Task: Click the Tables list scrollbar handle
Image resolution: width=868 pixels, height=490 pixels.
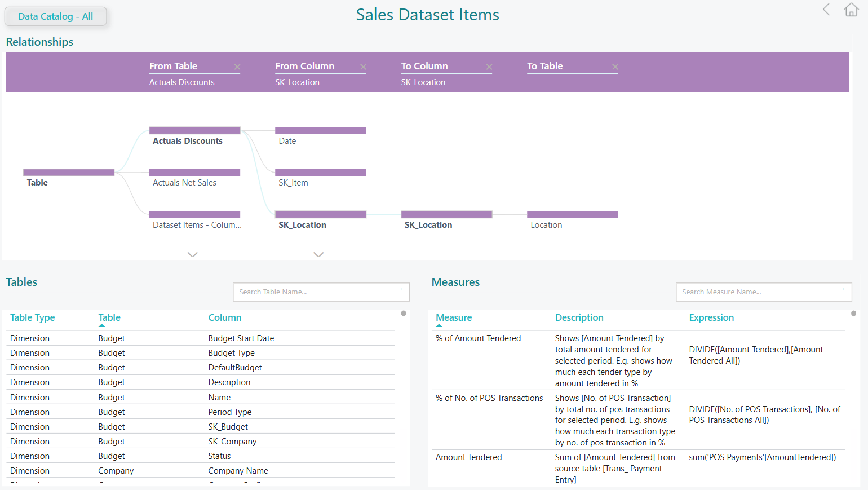Action: (404, 314)
